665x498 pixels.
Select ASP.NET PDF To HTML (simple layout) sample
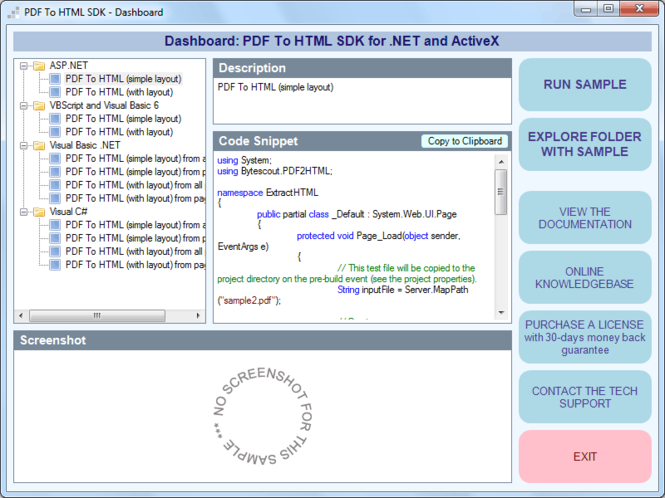[x=123, y=79]
